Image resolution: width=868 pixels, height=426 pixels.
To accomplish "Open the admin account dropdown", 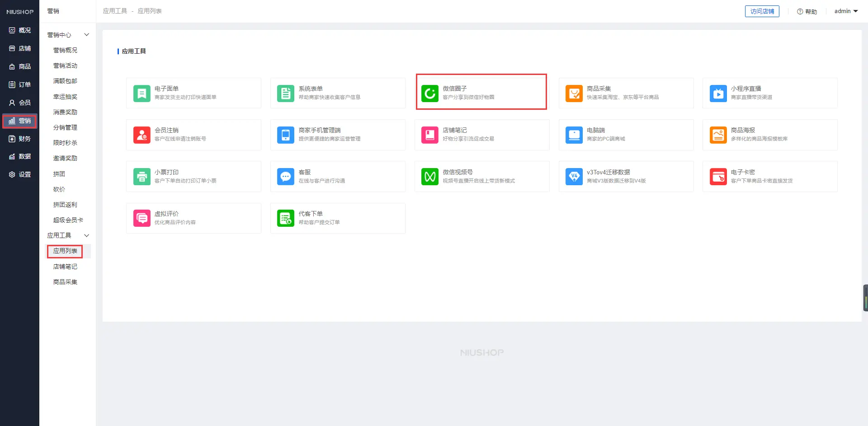I will tap(845, 11).
